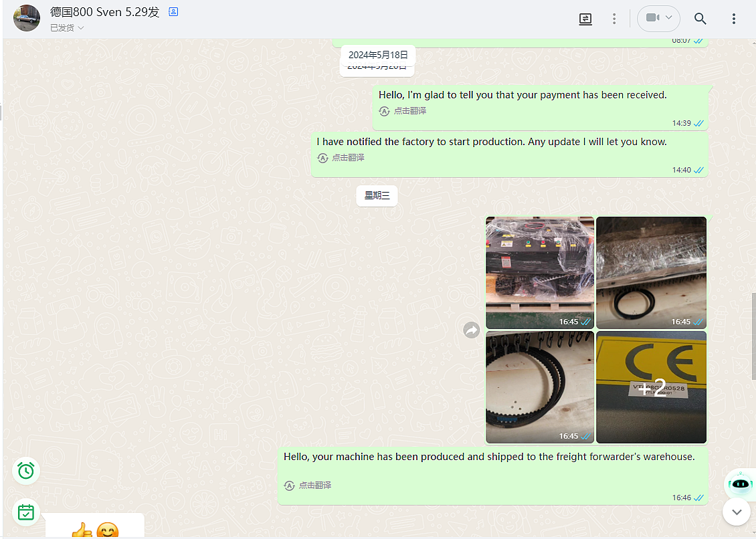Click the contact name 德国800 Sven 5.29发
This screenshot has width=756, height=539.
[x=105, y=12]
